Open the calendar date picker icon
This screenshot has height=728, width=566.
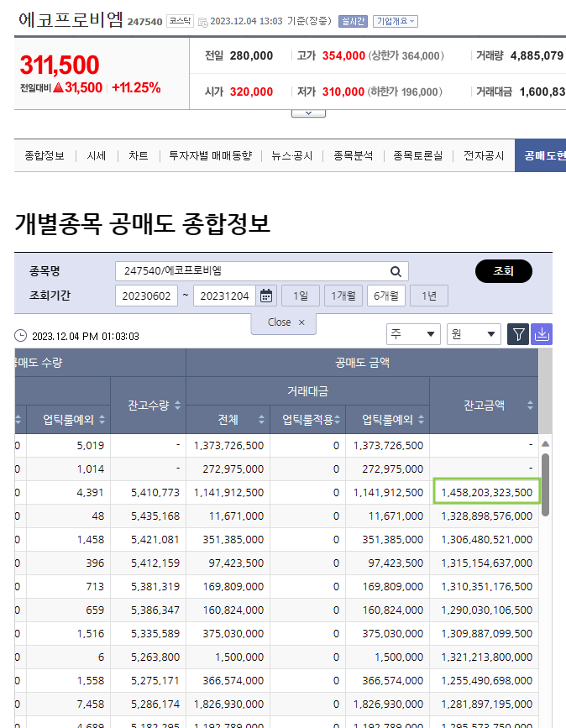pyautogui.click(x=266, y=296)
